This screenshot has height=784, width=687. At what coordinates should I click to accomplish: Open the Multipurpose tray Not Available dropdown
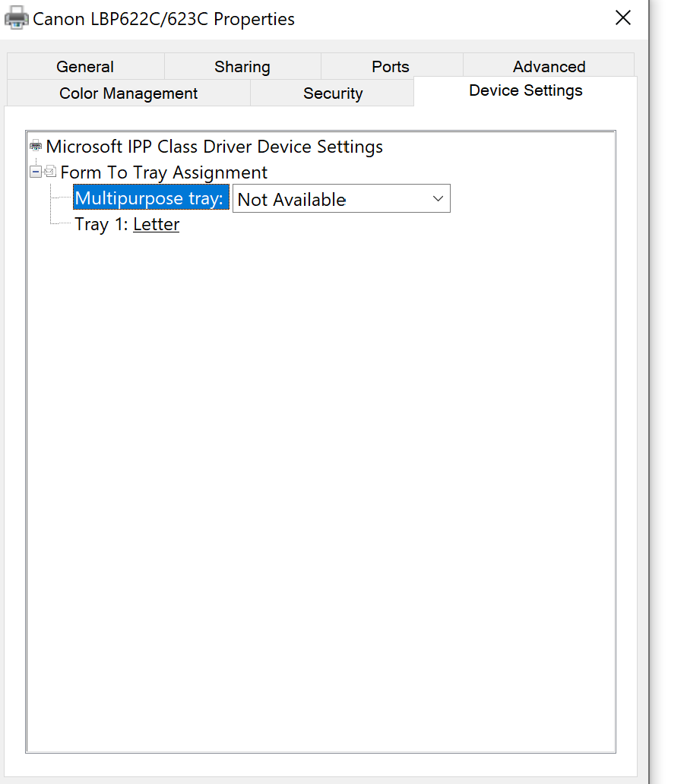340,199
